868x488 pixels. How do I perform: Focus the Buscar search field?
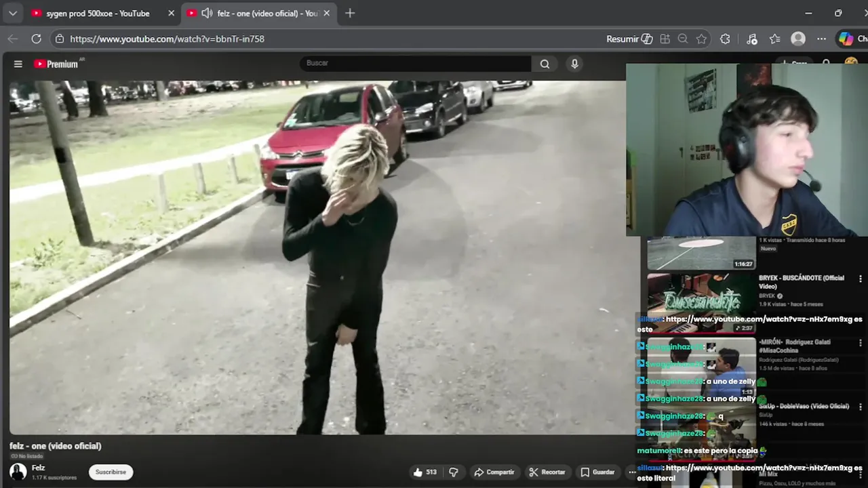coord(416,63)
